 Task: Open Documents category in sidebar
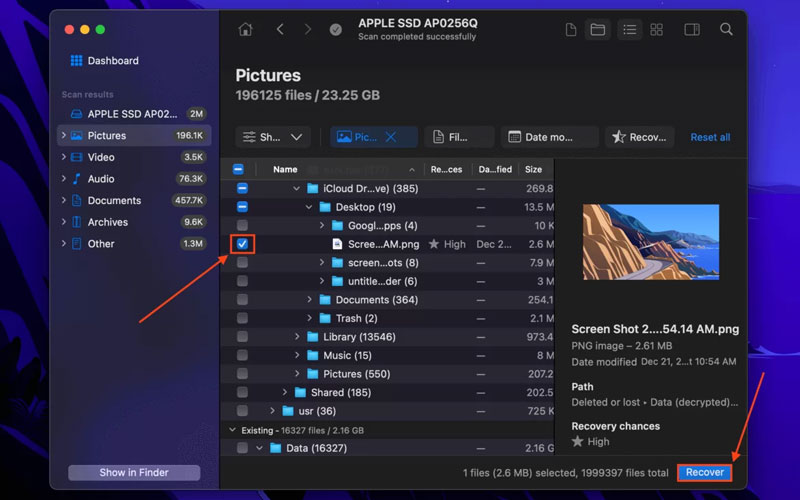[114, 200]
